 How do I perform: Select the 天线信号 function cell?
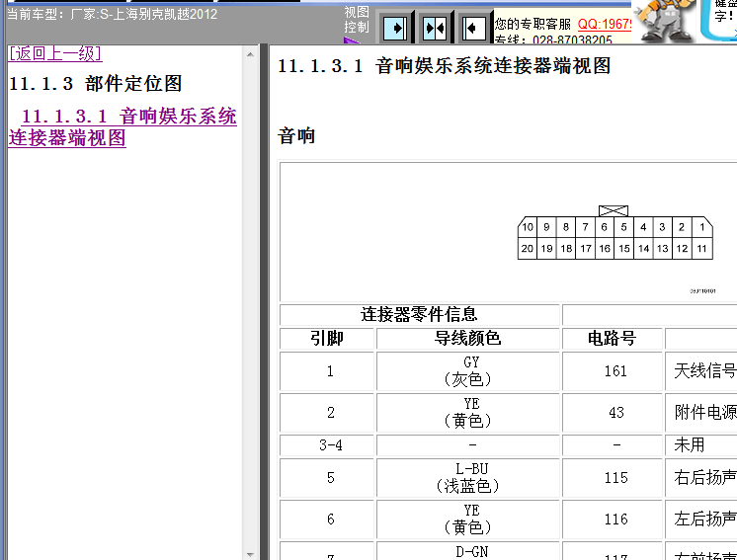[701, 371]
